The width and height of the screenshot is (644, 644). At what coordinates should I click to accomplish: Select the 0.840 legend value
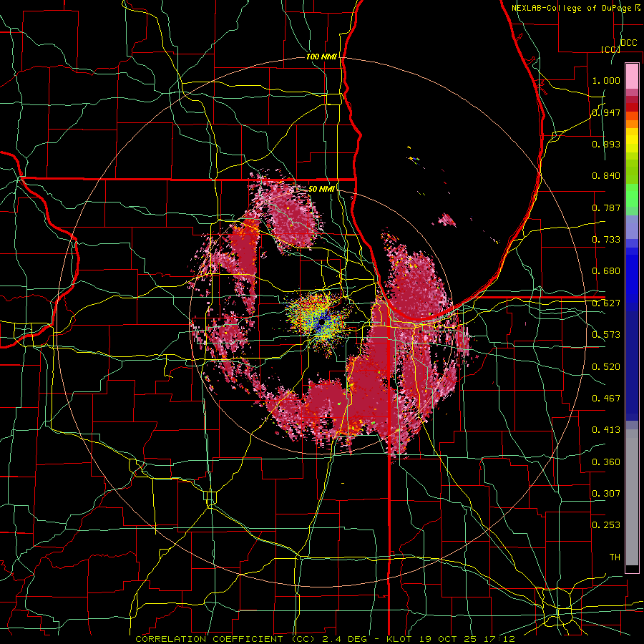click(x=606, y=176)
